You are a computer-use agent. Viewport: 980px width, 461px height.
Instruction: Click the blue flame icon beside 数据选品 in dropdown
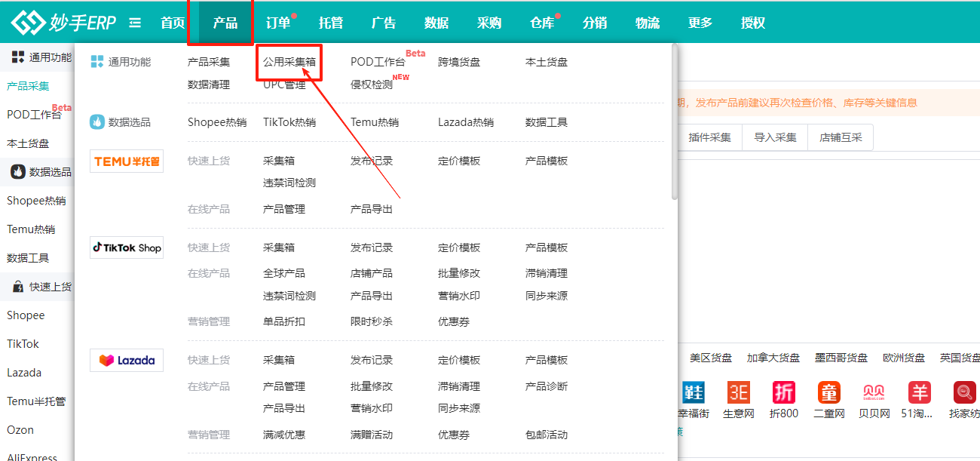click(97, 122)
